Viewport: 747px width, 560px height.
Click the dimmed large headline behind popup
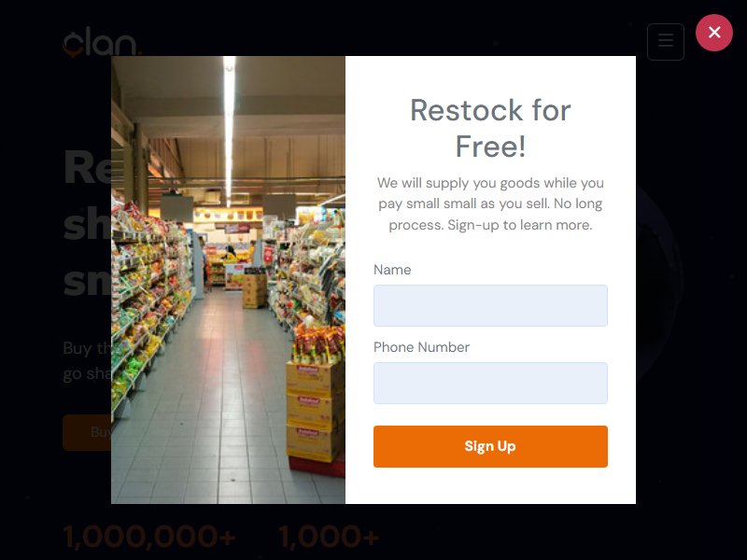[x=87, y=223]
